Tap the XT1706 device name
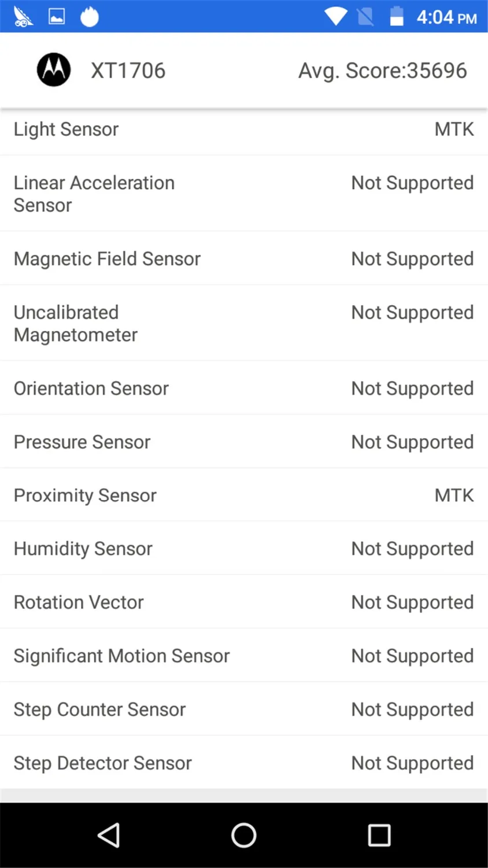 128,71
